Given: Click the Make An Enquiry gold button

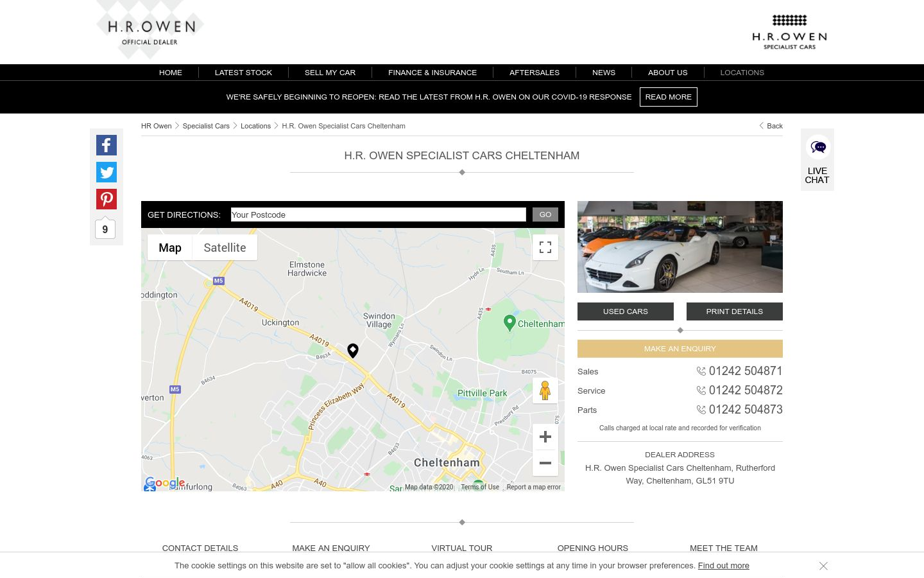Looking at the screenshot, I should click(680, 349).
